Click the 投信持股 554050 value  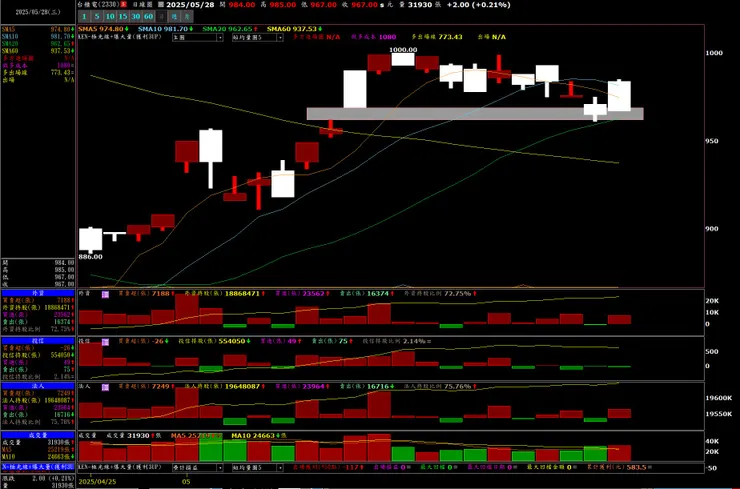click(232, 341)
